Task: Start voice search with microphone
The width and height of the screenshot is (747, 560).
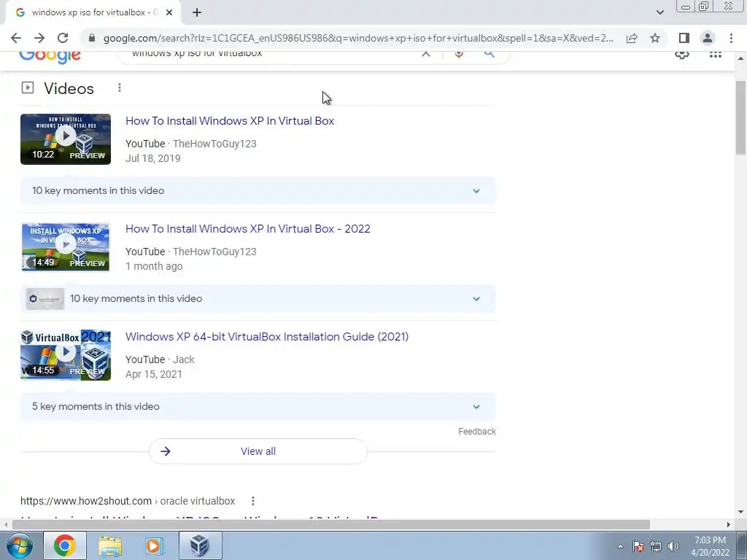Action: click(x=459, y=54)
